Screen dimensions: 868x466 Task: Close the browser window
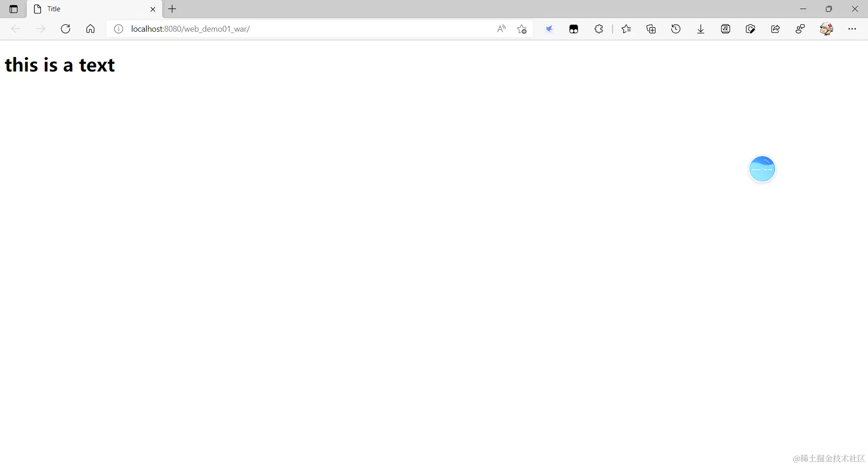[x=855, y=9]
